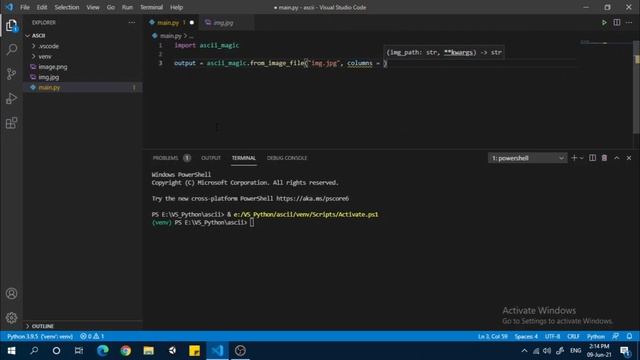Open Explorer Views and More Actions ellipsis
The image size is (640, 360).
click(131, 22)
